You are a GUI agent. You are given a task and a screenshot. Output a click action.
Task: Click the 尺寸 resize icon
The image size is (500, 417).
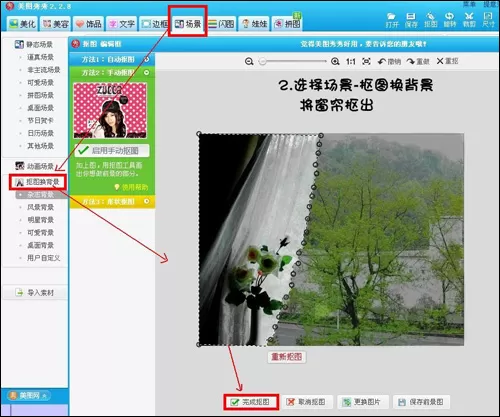[x=488, y=20]
